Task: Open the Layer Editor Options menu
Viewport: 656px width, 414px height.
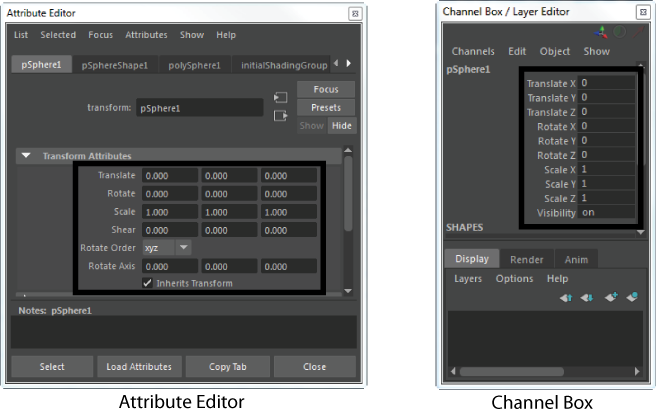Action: [515, 279]
